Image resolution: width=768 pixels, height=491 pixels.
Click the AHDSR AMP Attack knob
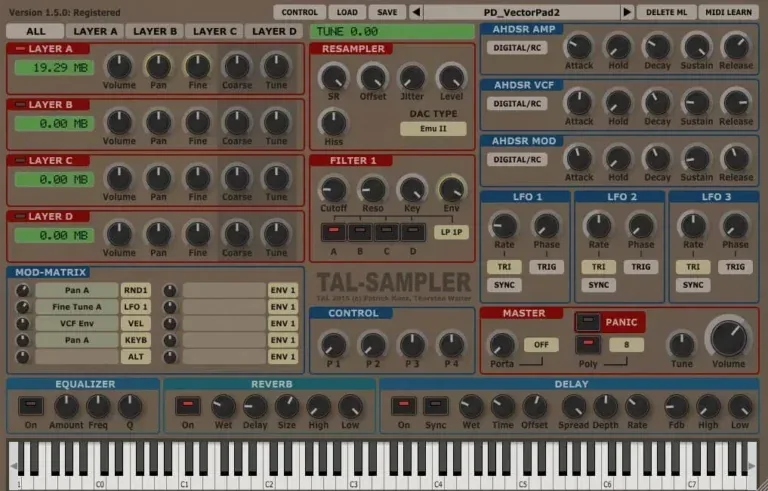coord(579,47)
